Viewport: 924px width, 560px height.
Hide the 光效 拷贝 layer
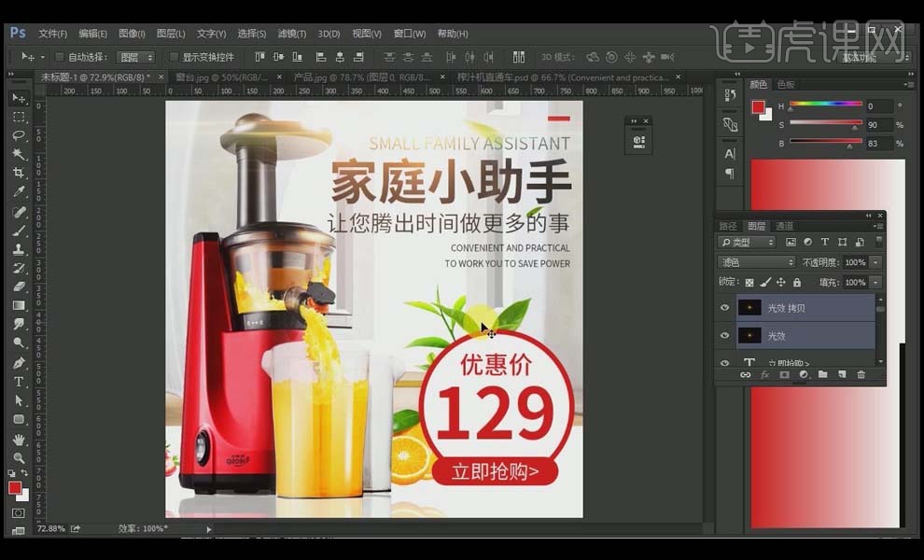725,308
